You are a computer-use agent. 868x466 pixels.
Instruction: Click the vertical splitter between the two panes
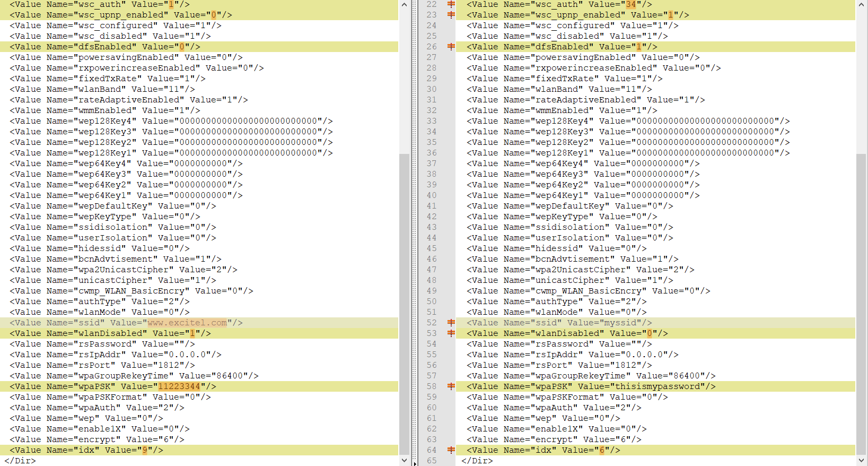pyautogui.click(x=415, y=234)
